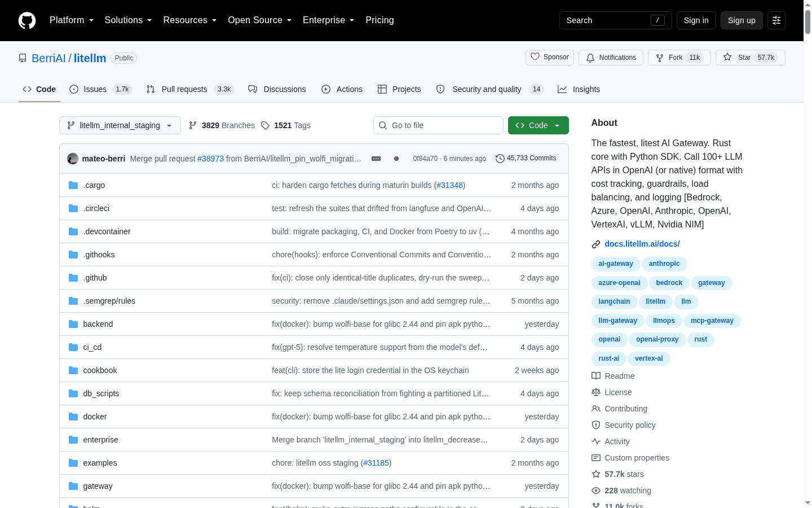Switch to the Projects tab

click(x=399, y=89)
